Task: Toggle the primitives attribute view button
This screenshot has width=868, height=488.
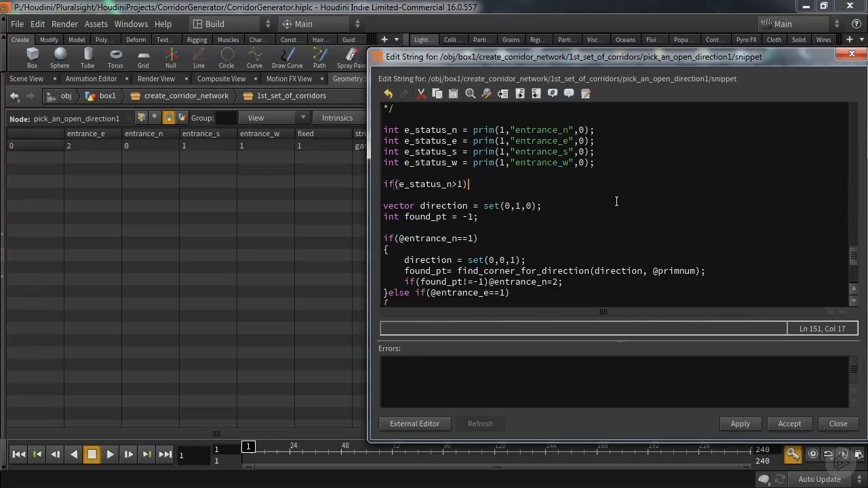Action: 169,118
